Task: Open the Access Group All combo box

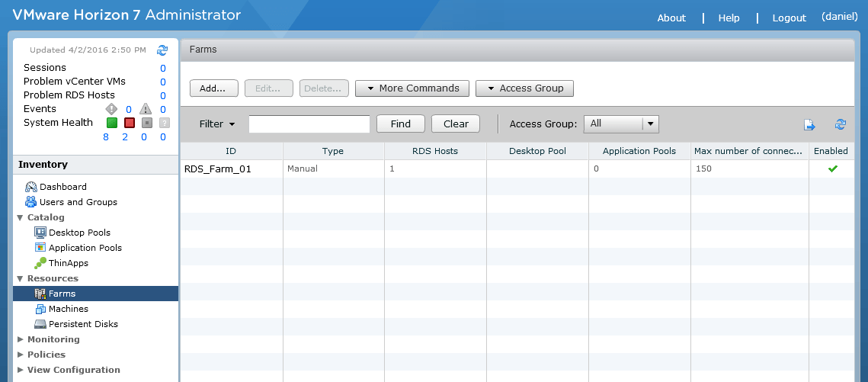Action: click(621, 124)
